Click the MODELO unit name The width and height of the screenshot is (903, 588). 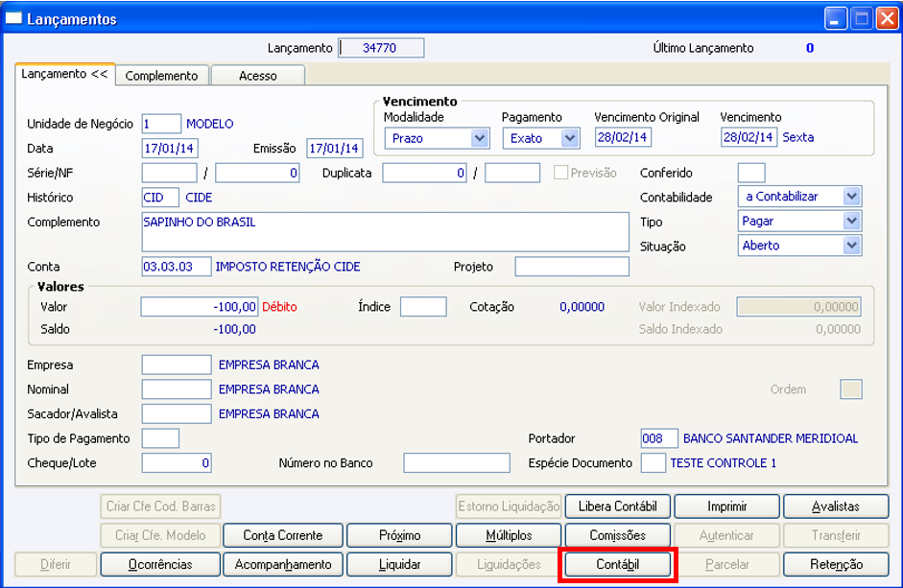(209, 124)
